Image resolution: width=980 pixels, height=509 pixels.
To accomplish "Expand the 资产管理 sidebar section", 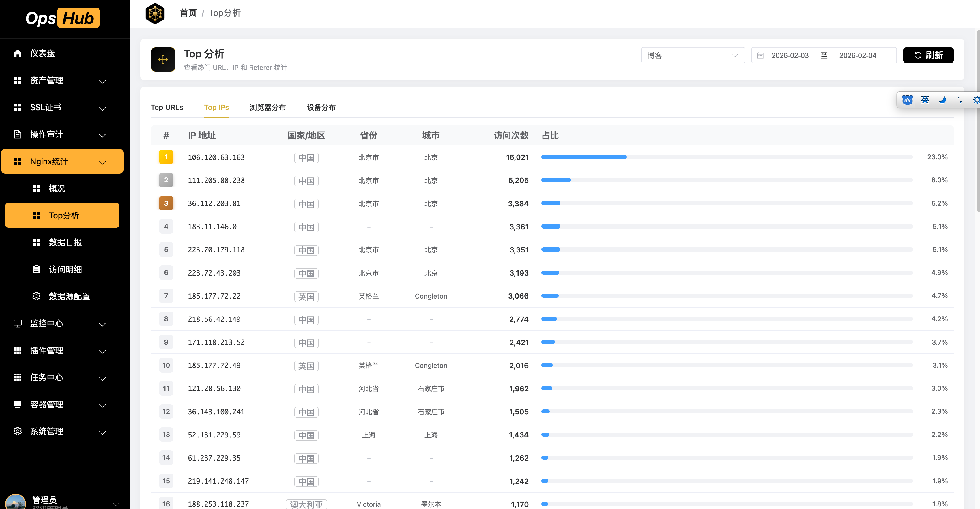I will [x=47, y=80].
